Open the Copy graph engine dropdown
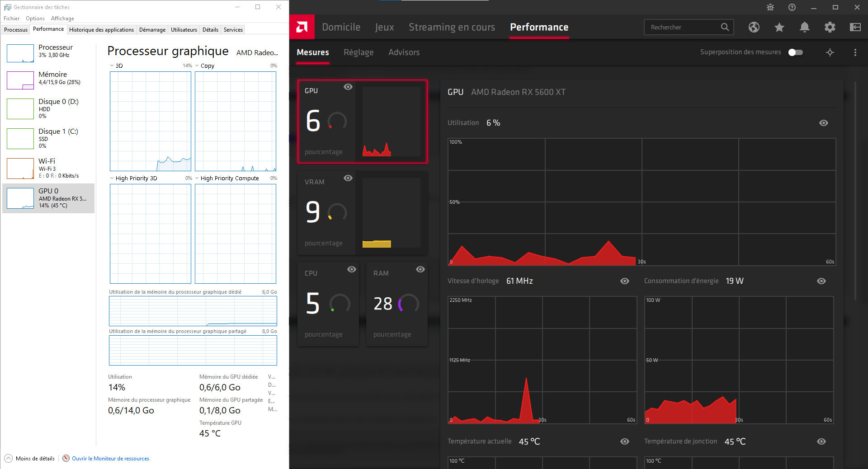Viewport: 868px width, 469px height. [x=197, y=66]
